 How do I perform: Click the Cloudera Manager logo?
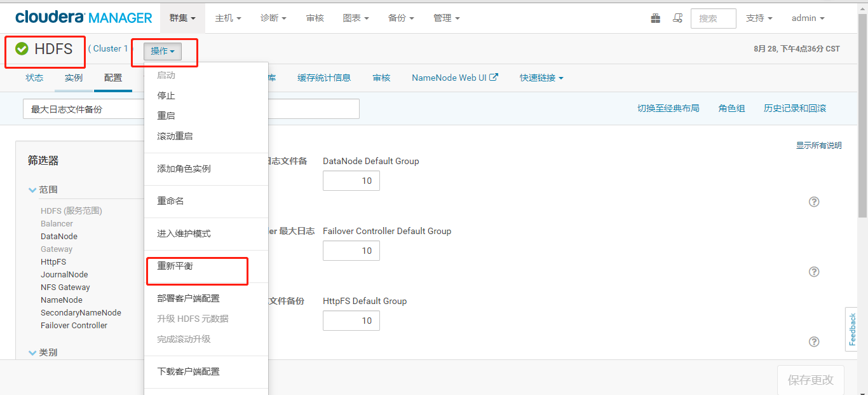[84, 18]
